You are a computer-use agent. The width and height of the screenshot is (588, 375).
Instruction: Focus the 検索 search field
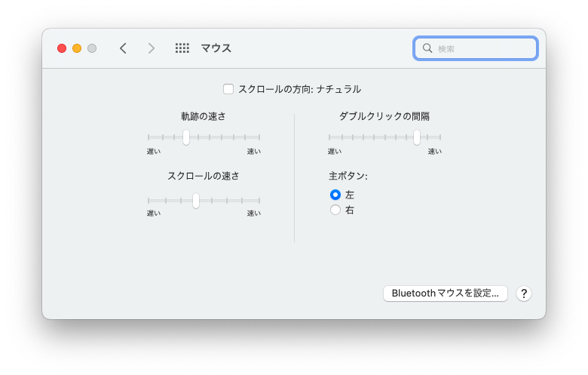476,48
